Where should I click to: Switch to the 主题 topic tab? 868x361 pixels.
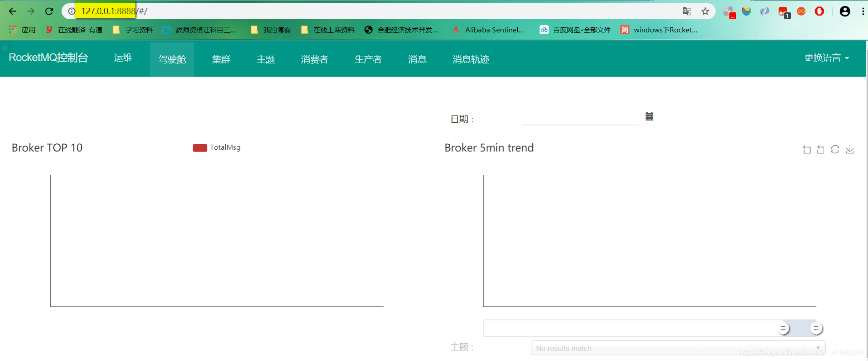coord(266,59)
